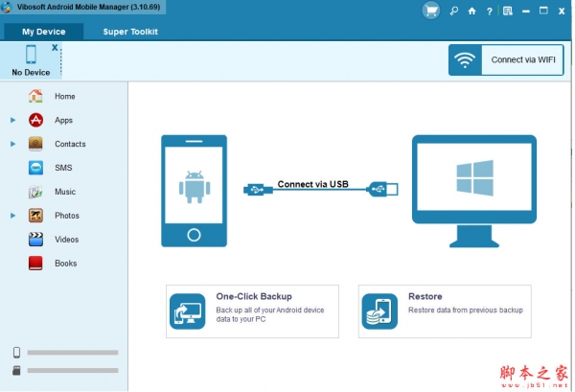Viewport: 575px width, 392px height.
Task: Switch to the Super Toolkit tab
Action: coord(130,32)
